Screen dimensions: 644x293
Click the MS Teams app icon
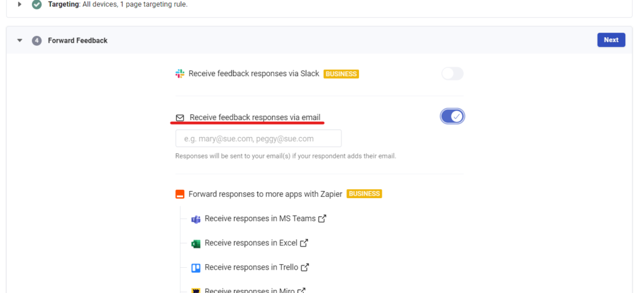(196, 219)
